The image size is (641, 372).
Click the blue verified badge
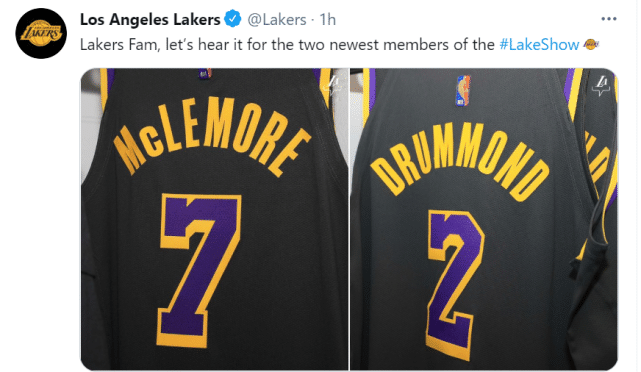pyautogui.click(x=233, y=19)
